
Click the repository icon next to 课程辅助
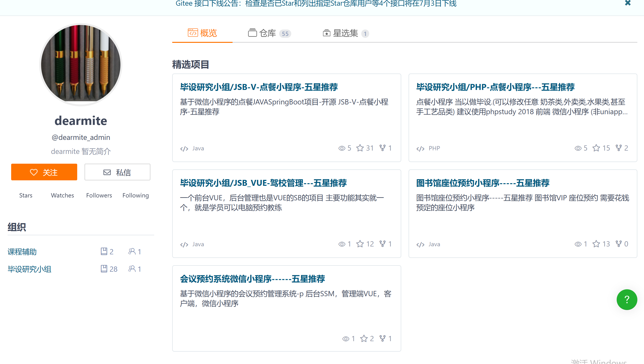[x=104, y=251]
